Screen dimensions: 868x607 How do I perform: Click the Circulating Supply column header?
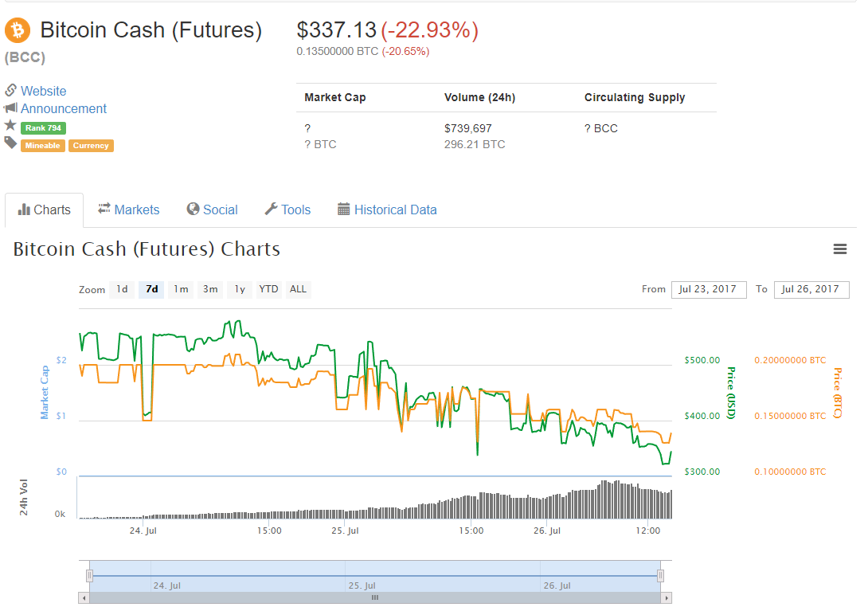coord(635,97)
